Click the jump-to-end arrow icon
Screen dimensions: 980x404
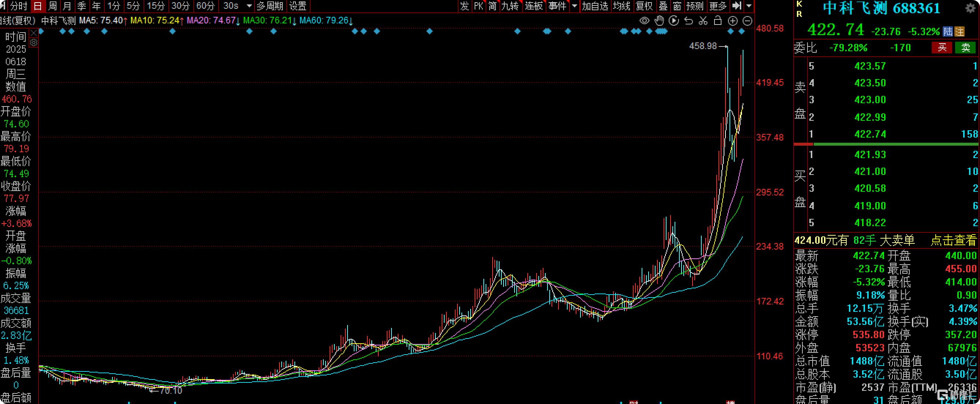[737, 6]
